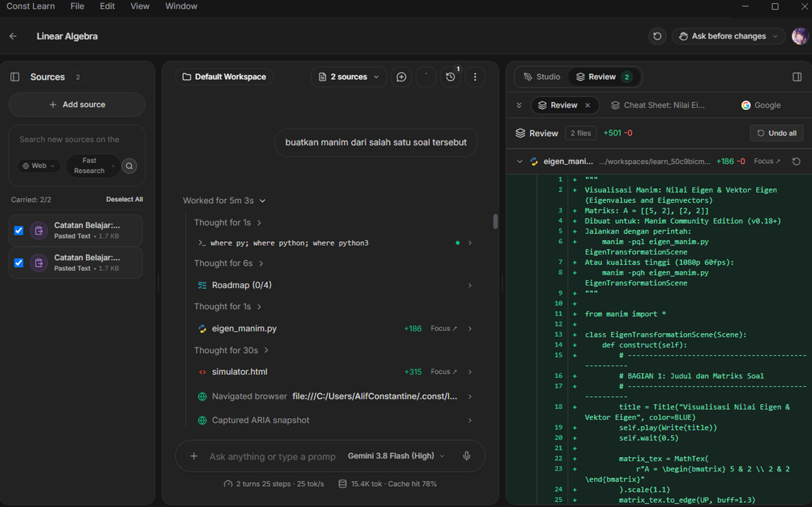Open the View menu
The width and height of the screenshot is (812, 507).
click(x=140, y=6)
